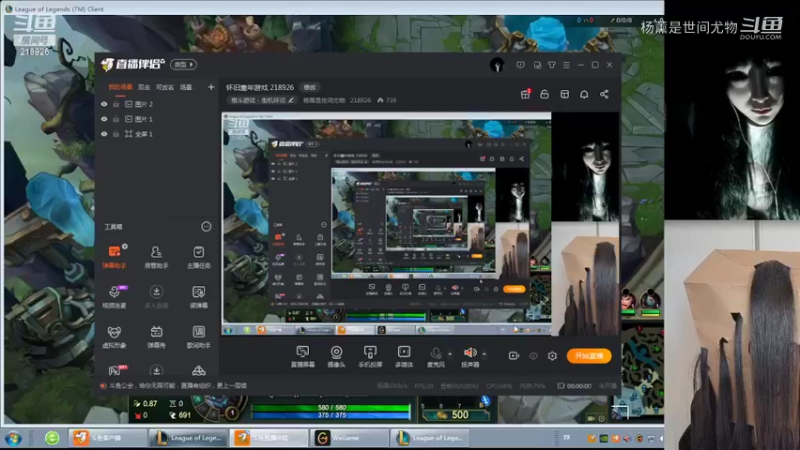800x450 pixels.
Task: Open the 多人连麦 download tool
Action: tap(156, 296)
